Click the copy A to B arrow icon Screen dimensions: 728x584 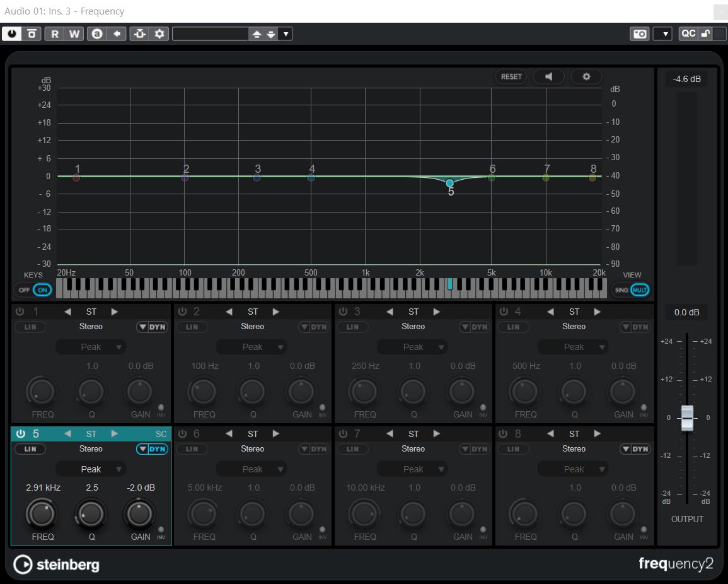click(117, 34)
